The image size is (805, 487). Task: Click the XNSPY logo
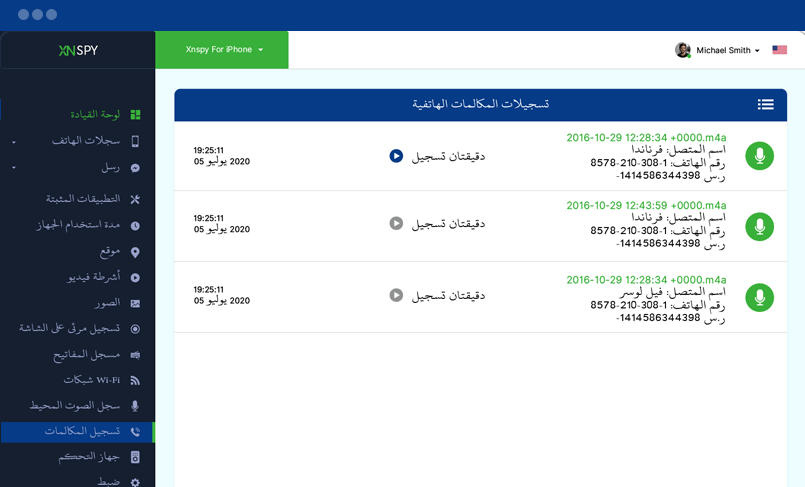point(78,50)
